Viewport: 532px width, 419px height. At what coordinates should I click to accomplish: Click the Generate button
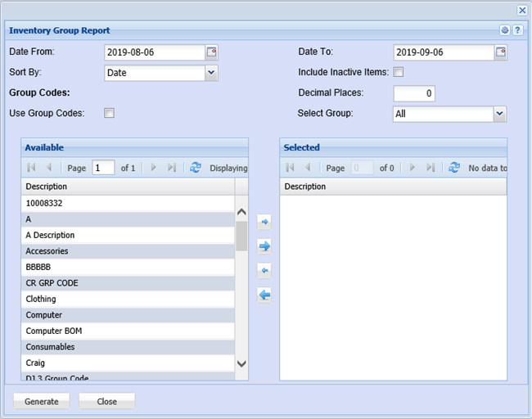tap(42, 401)
